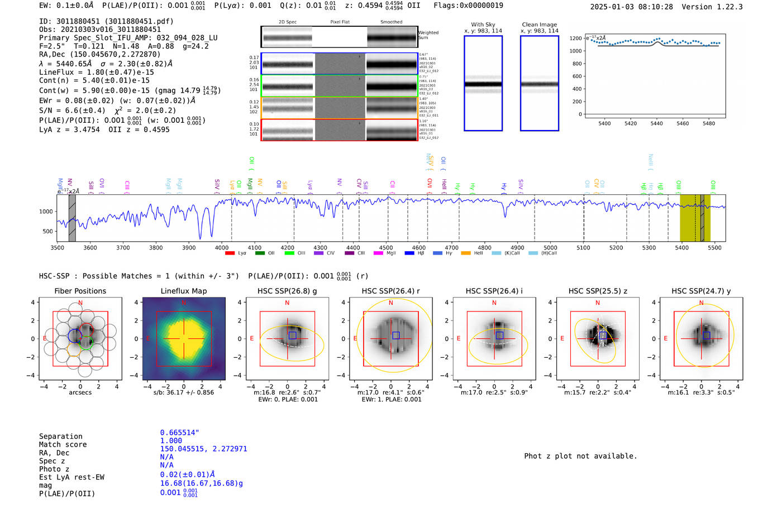
Task: Click the Weighted Sum spectrum strip
Action: pyautogui.click(x=340, y=37)
